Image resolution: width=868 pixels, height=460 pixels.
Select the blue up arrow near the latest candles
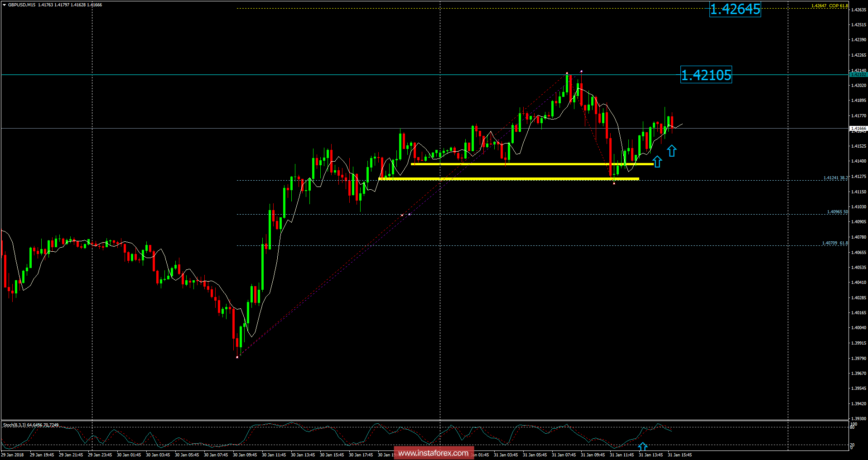pos(672,151)
